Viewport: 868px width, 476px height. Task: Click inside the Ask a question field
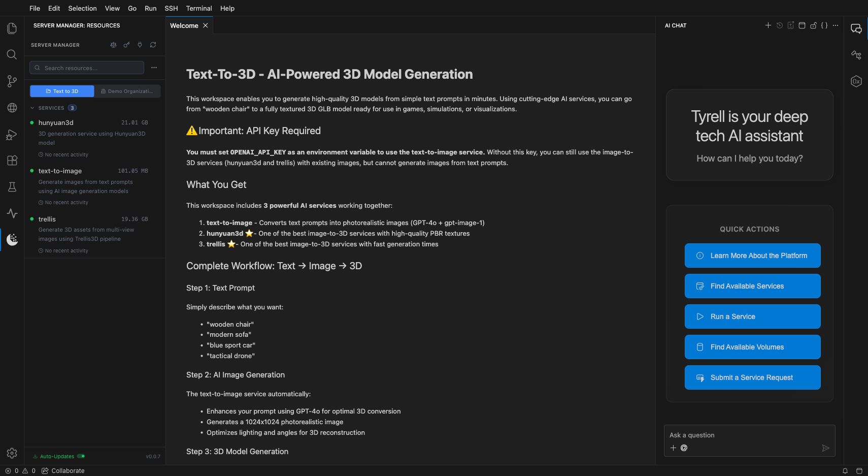pos(736,435)
